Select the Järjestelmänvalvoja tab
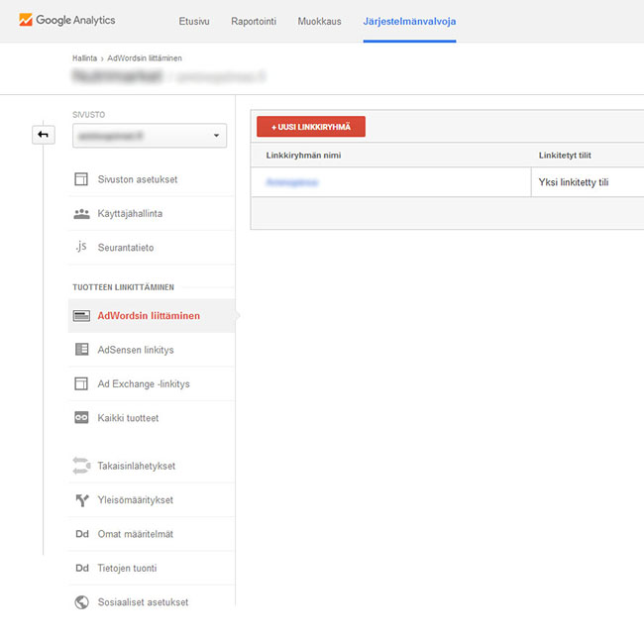The image size is (644, 644). tap(409, 22)
